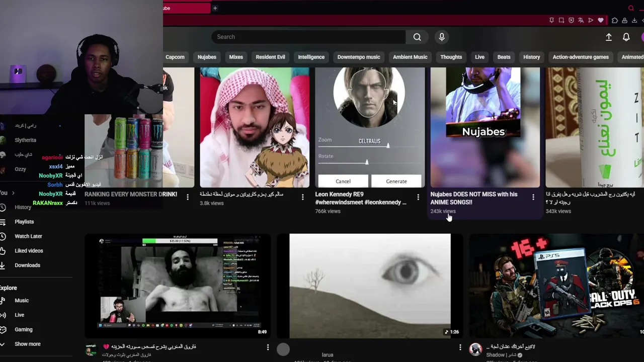Open Nujabes video thumbnail
The width and height of the screenshot is (644, 362).
(x=485, y=127)
